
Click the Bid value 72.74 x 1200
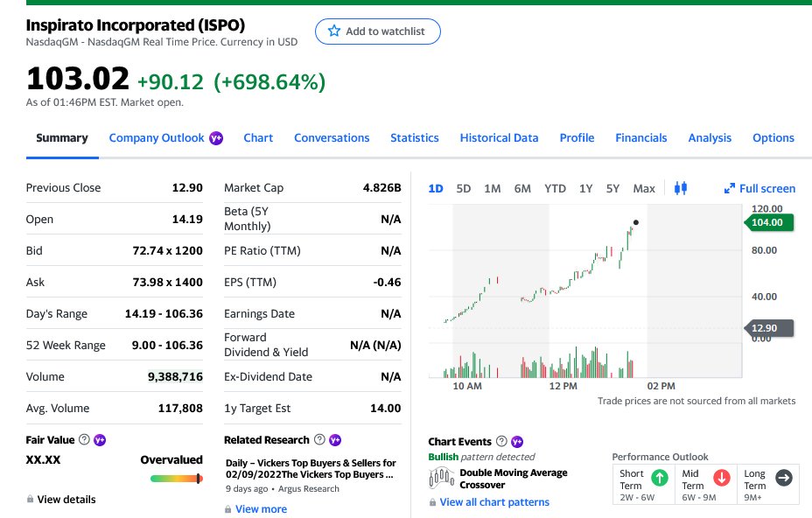(x=168, y=251)
